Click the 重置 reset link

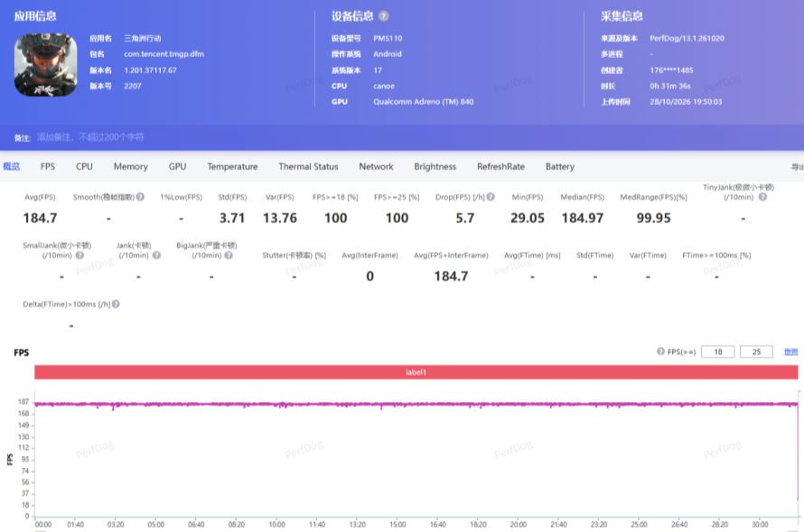(790, 351)
